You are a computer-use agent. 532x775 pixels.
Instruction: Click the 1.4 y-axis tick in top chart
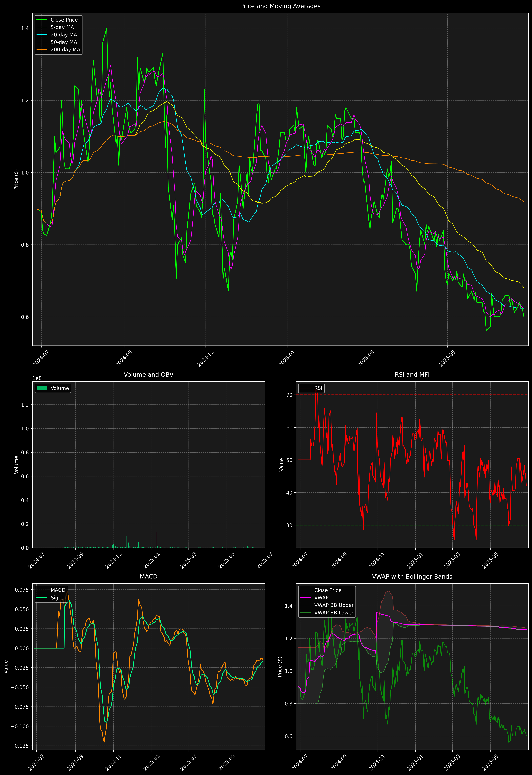pos(25,28)
